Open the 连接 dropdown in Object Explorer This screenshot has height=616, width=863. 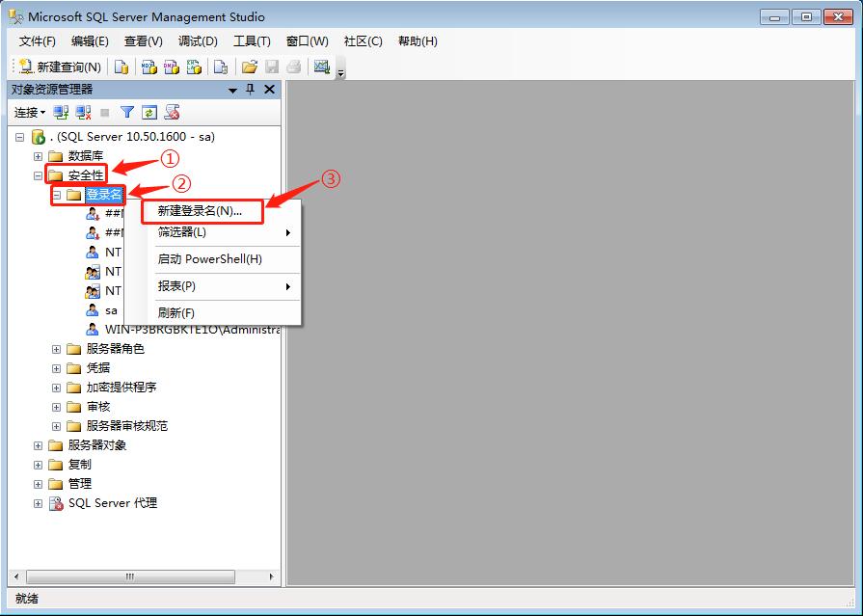(x=29, y=113)
